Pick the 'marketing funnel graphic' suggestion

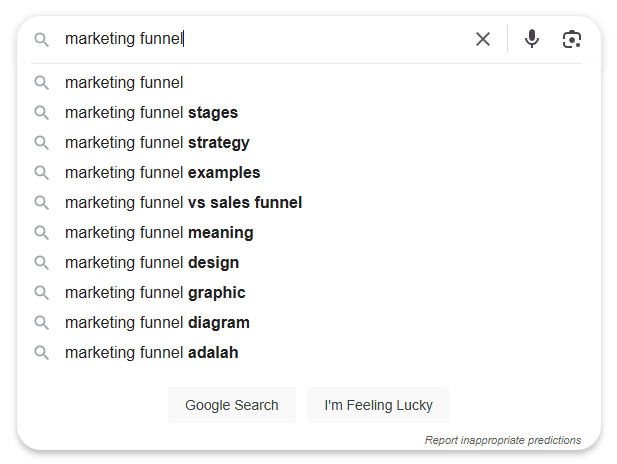(x=308, y=293)
